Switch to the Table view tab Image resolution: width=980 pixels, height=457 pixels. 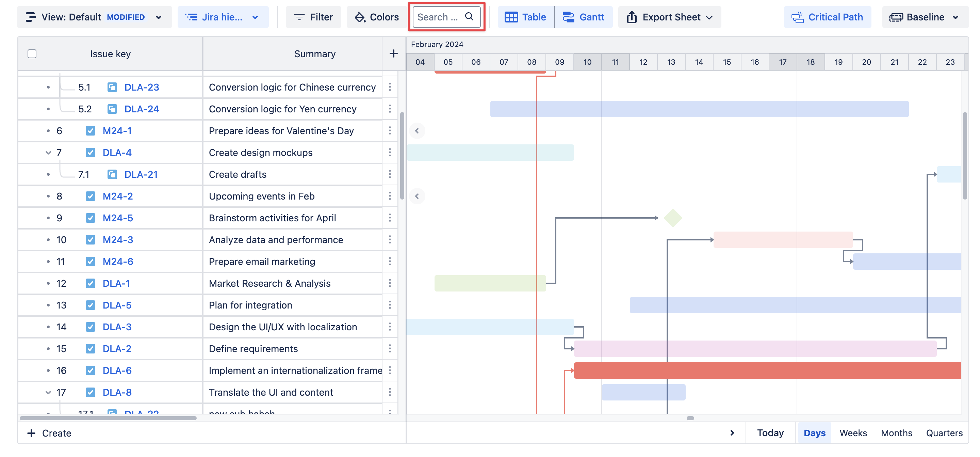525,17
